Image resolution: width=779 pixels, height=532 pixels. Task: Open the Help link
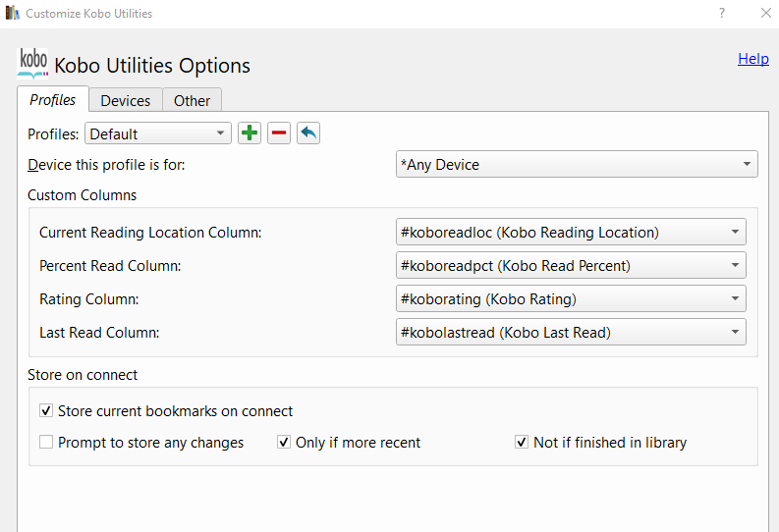(x=753, y=59)
